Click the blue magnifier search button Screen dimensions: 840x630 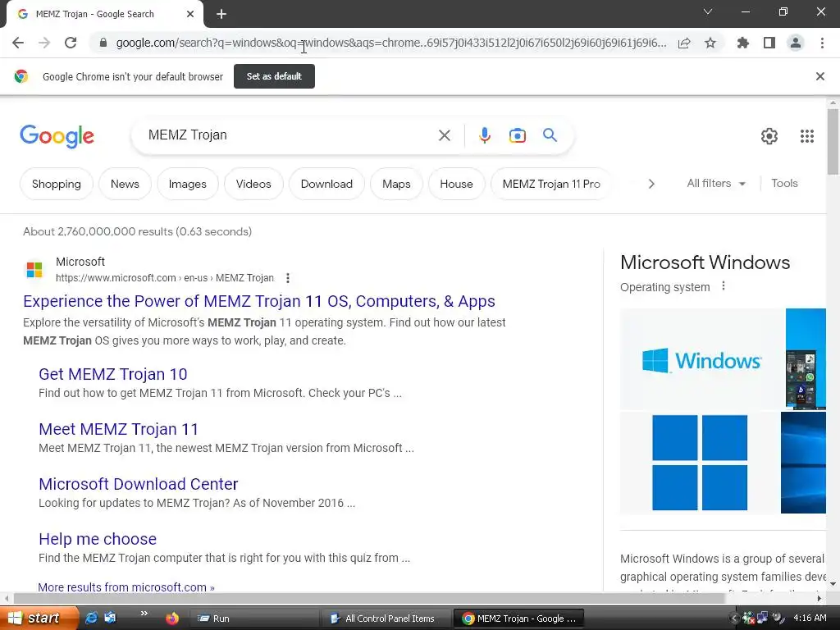pyautogui.click(x=550, y=135)
